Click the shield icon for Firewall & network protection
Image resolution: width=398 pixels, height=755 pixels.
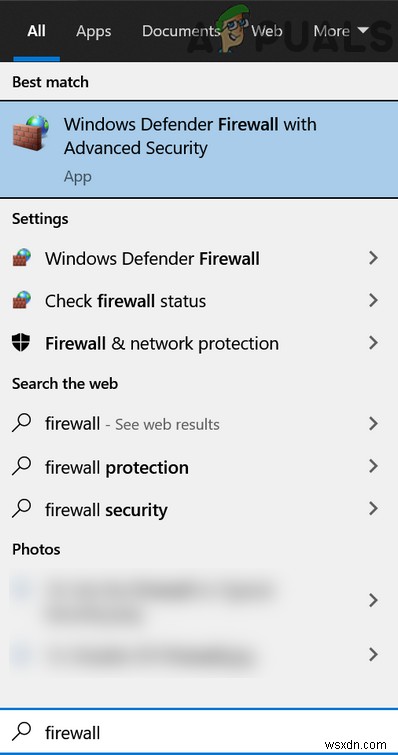(21, 343)
